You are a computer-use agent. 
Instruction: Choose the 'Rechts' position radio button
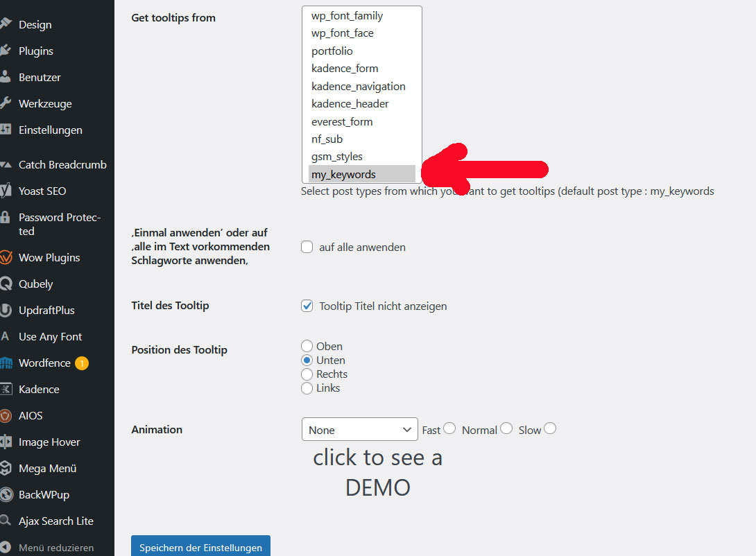[307, 374]
